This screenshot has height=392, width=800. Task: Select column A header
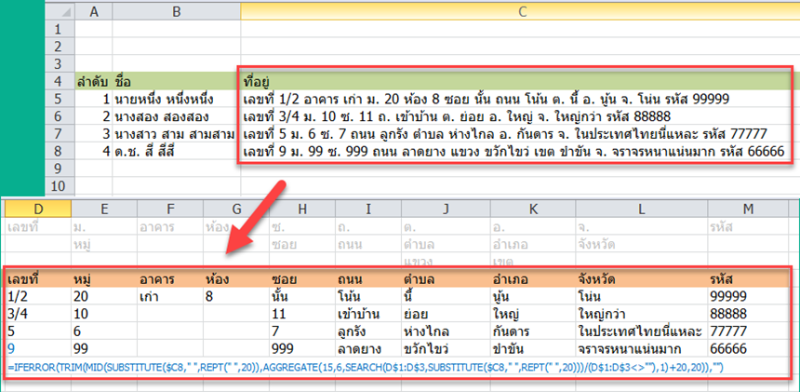94,12
